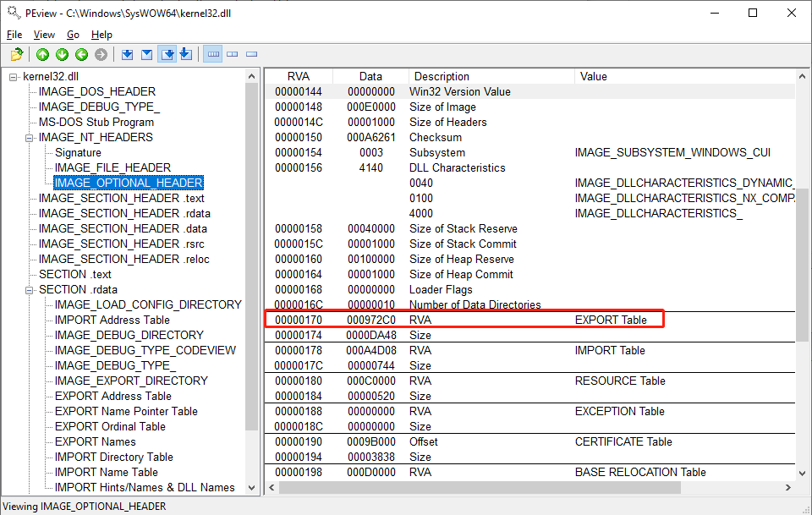Open the Go menu

click(73, 35)
